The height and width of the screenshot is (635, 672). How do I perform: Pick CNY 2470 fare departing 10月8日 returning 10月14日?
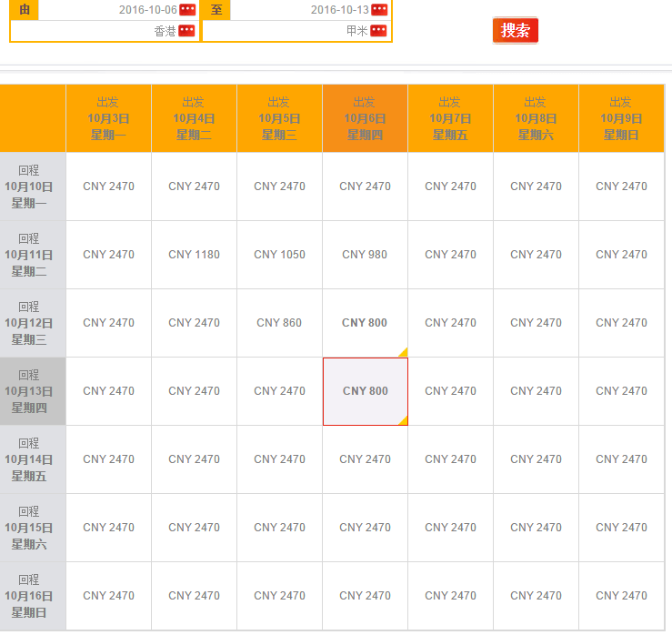[536, 459]
